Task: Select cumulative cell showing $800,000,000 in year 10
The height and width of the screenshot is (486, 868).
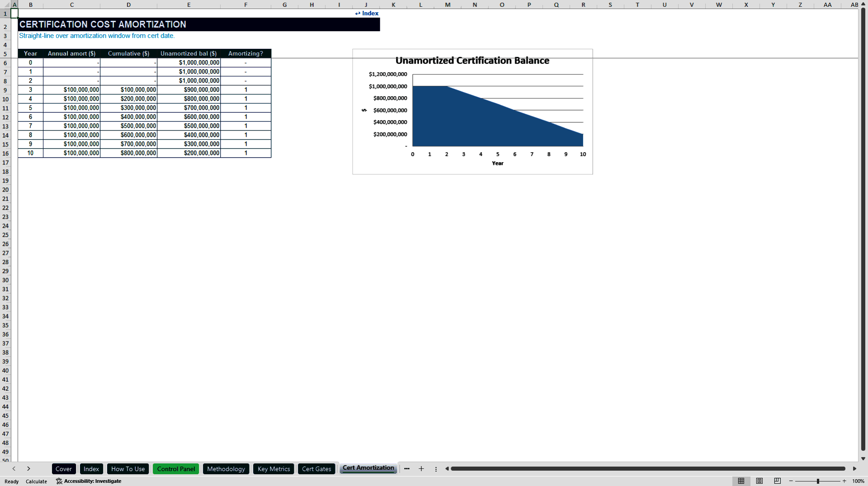Action: (129, 153)
